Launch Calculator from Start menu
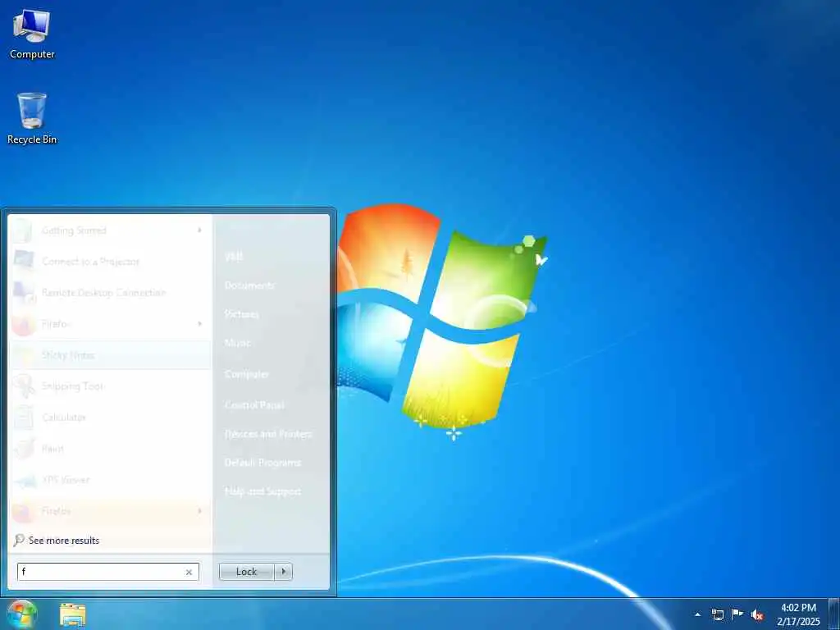The height and width of the screenshot is (630, 840). click(x=111, y=418)
